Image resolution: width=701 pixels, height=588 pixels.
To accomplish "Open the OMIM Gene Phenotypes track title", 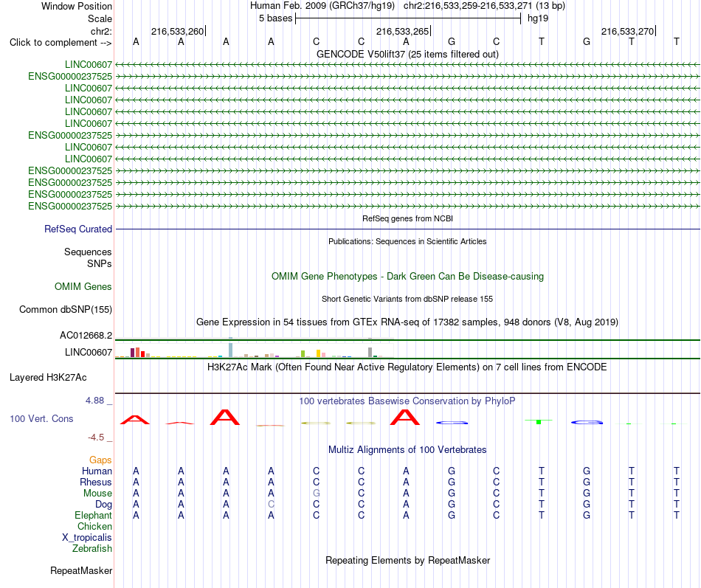I will (407, 277).
